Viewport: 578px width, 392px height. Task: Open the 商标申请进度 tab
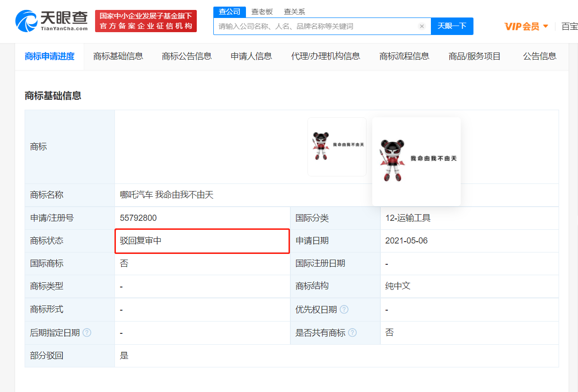point(50,56)
